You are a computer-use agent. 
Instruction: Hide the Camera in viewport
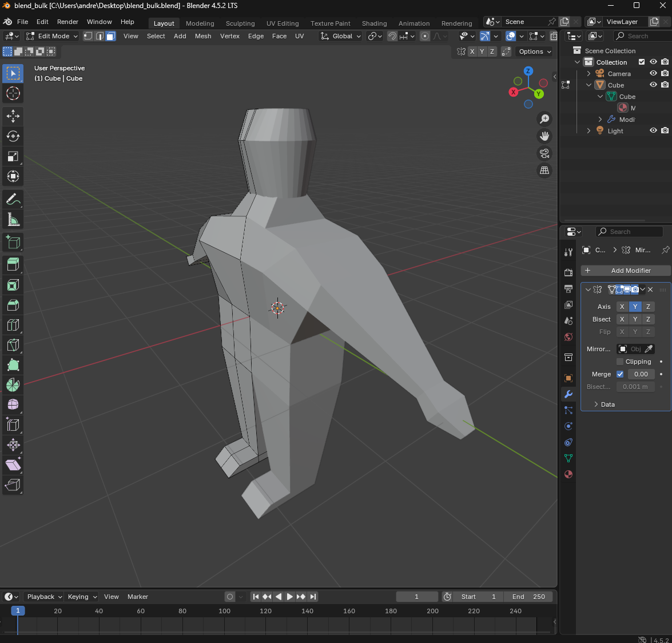click(x=653, y=73)
